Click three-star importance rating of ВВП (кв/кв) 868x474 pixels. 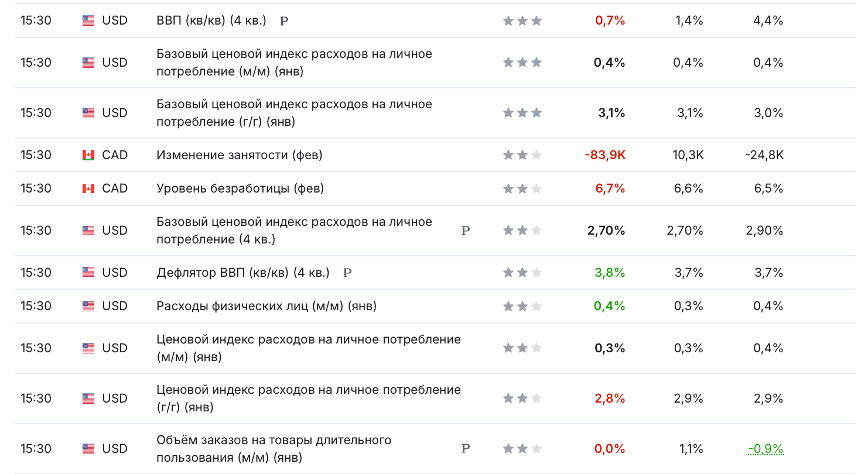pos(522,21)
